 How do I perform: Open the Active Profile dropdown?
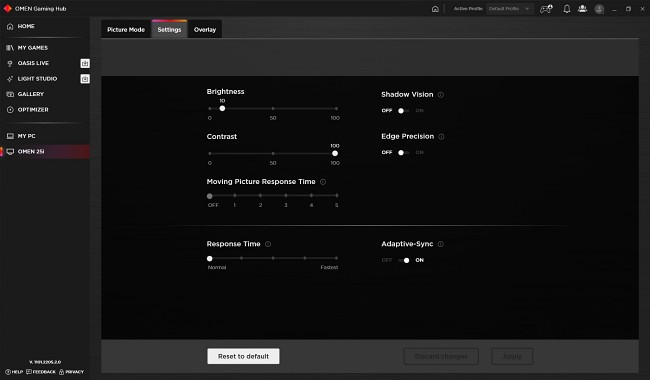(509, 9)
